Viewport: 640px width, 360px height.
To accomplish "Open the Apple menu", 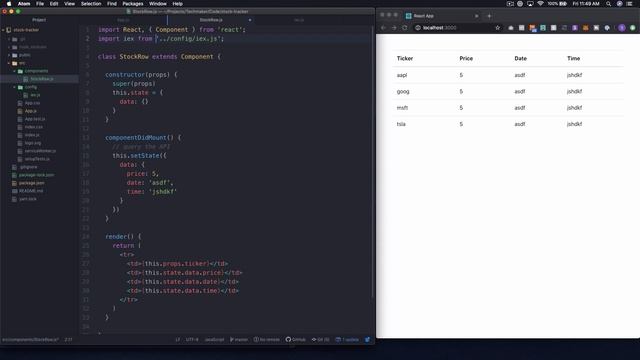I will [x=9, y=4].
